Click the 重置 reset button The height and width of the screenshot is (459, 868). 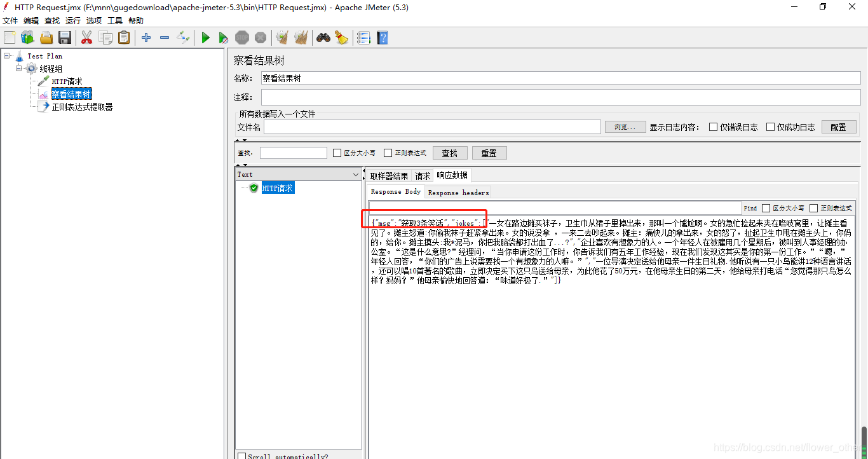tap(489, 153)
